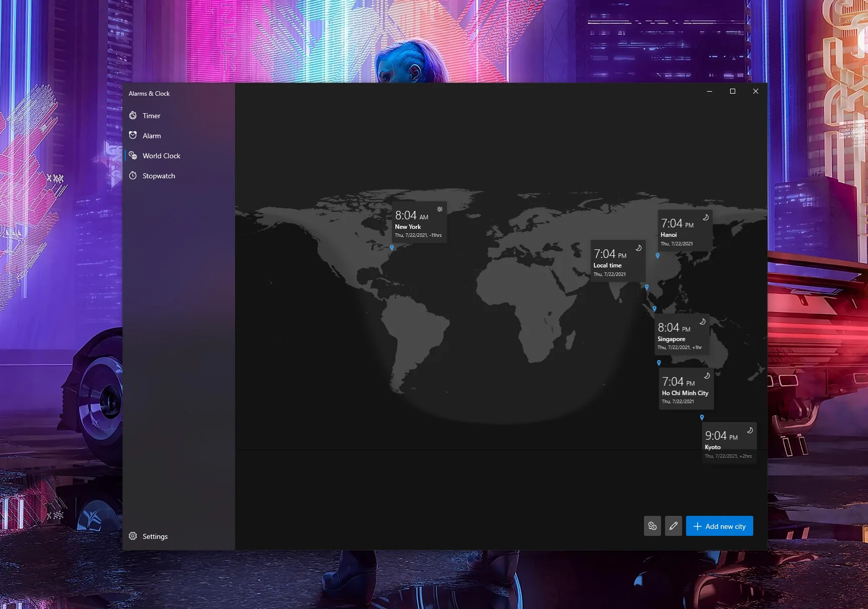The image size is (868, 609).
Task: Click the Timer icon in sidebar
Action: (x=133, y=116)
